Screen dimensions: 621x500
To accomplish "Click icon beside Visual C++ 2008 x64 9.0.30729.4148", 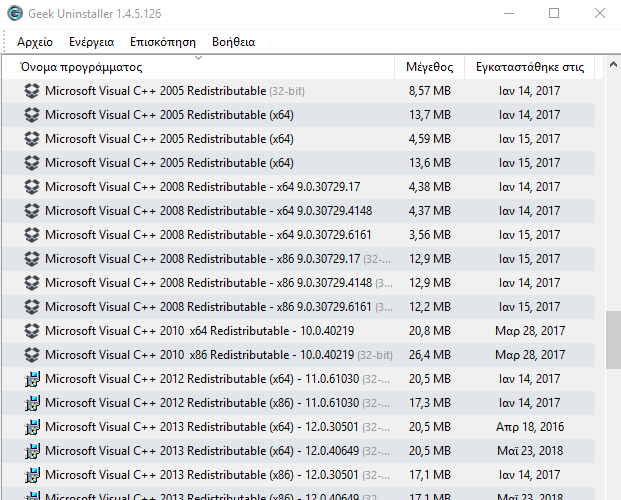I will [32, 211].
